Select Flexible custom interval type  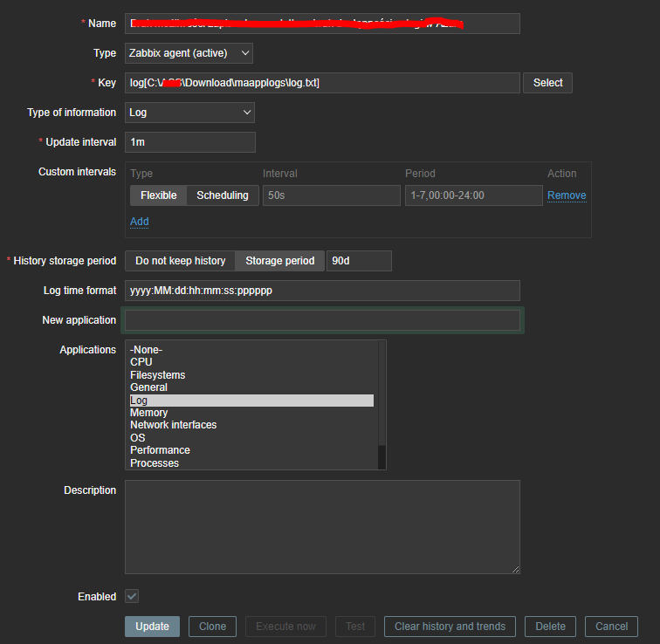pyautogui.click(x=158, y=195)
